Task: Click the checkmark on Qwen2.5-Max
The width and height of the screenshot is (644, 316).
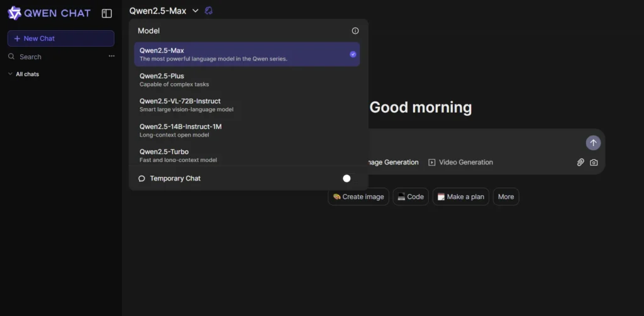Action: [x=353, y=54]
